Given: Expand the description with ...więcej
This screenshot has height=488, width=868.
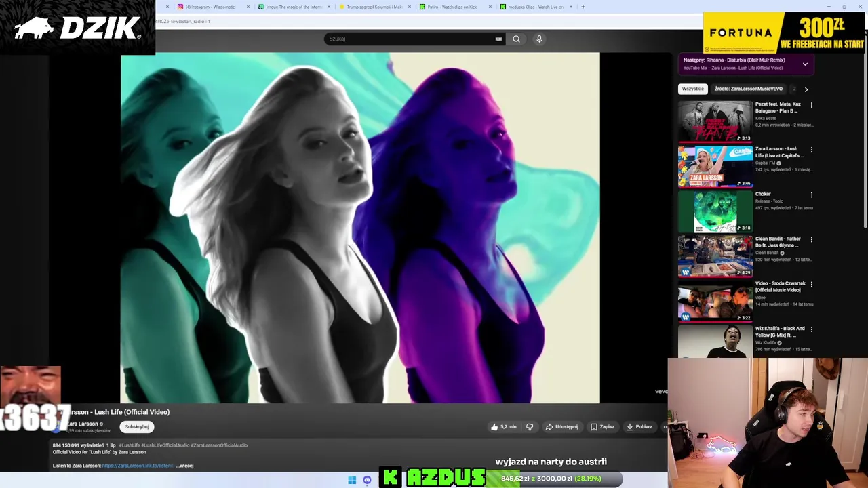Looking at the screenshot, I should (184, 466).
